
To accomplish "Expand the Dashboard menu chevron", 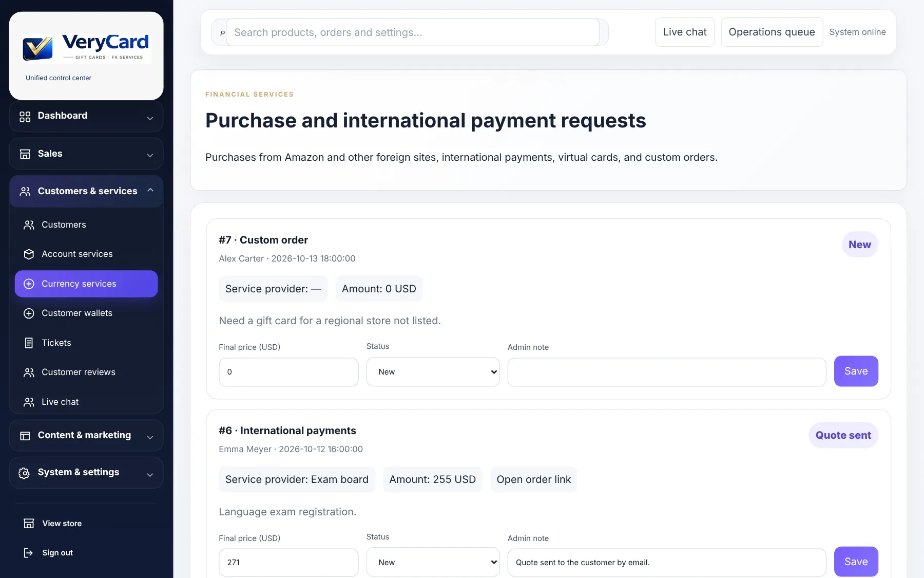I will (150, 118).
